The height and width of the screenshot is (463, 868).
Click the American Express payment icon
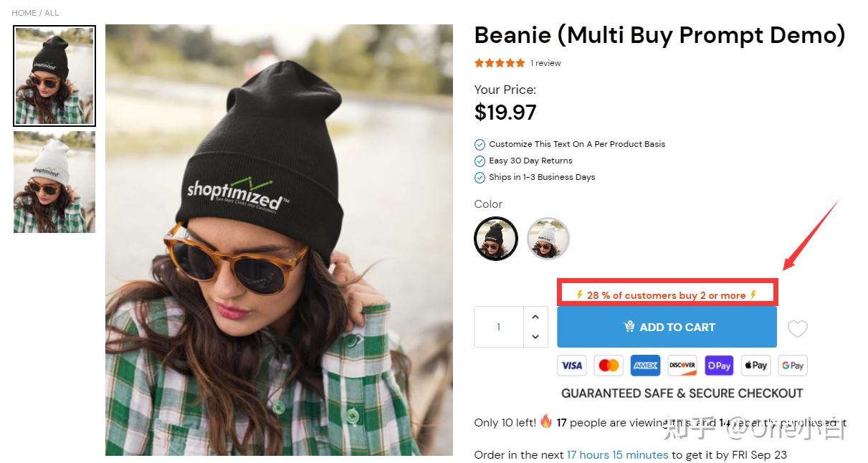pos(645,366)
